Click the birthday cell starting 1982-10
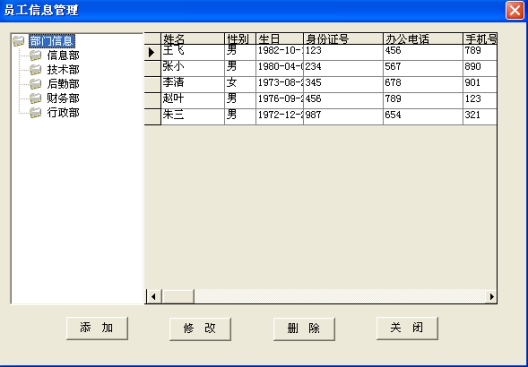This screenshot has height=367, width=528. [279, 52]
